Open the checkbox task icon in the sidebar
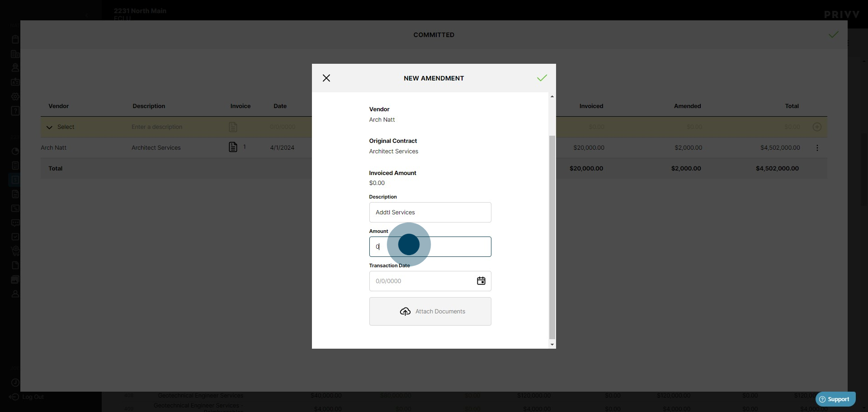 pos(15,237)
